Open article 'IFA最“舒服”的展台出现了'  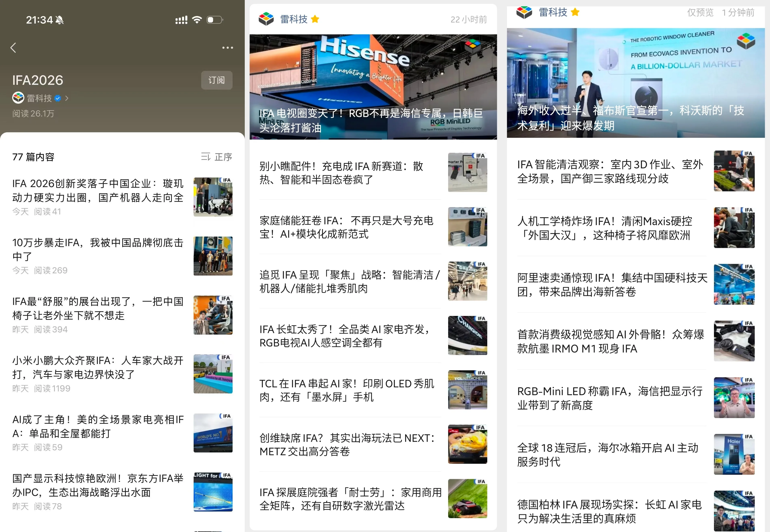pyautogui.click(x=98, y=308)
